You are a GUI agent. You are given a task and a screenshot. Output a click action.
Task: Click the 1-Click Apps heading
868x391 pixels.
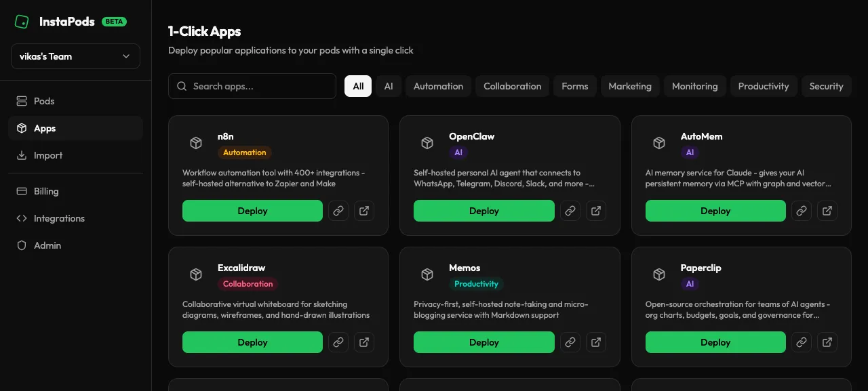[205, 31]
